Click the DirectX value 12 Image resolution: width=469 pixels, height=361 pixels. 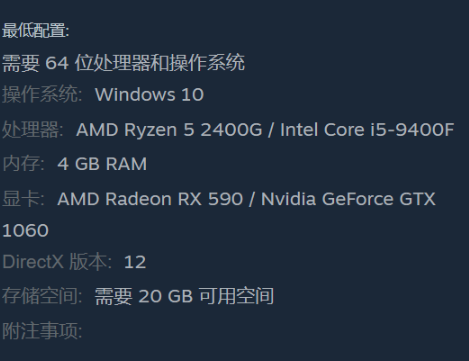135,262
